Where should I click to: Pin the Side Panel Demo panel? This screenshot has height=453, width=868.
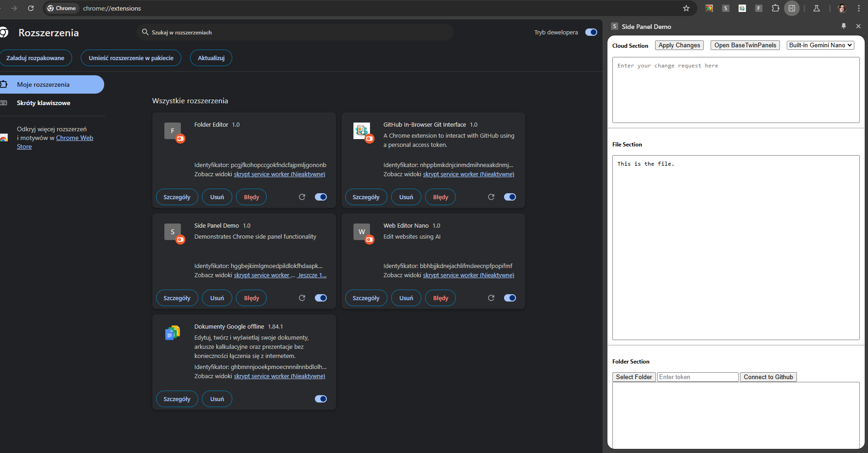(x=844, y=26)
